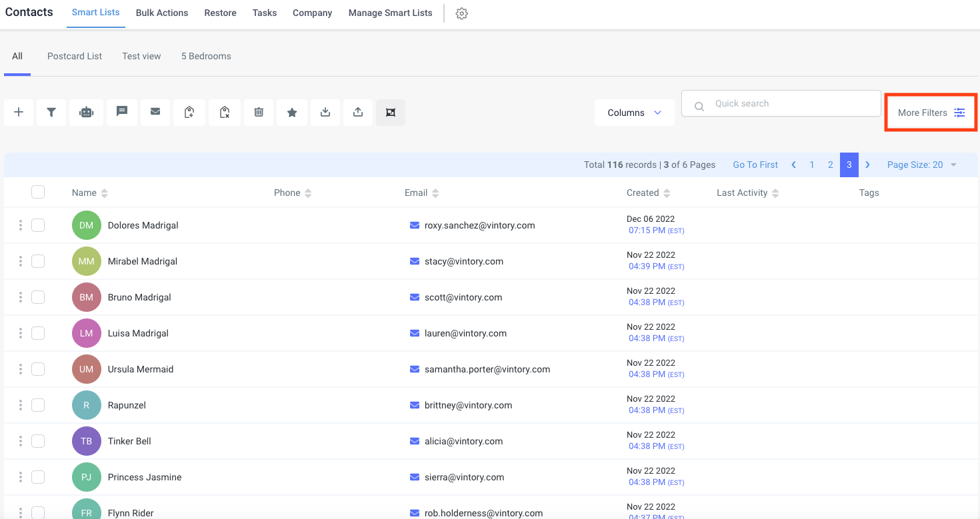The height and width of the screenshot is (519, 980).
Task: Check the box for Bruno Madrigal
Action: [x=38, y=297]
